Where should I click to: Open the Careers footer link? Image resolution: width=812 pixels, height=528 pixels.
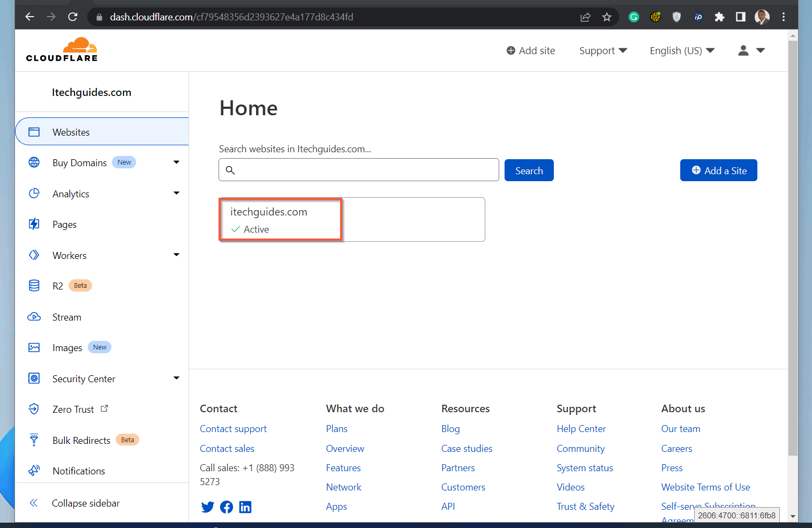pos(676,449)
